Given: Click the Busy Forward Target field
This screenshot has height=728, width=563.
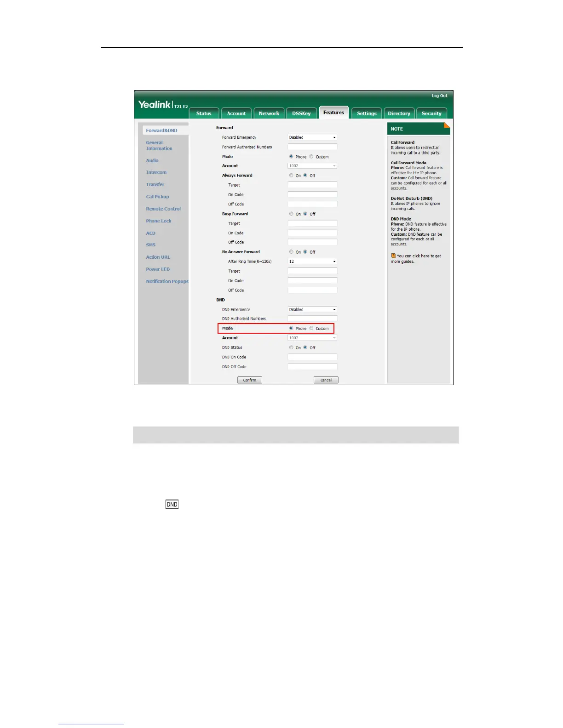Looking at the screenshot, I should click(312, 223).
